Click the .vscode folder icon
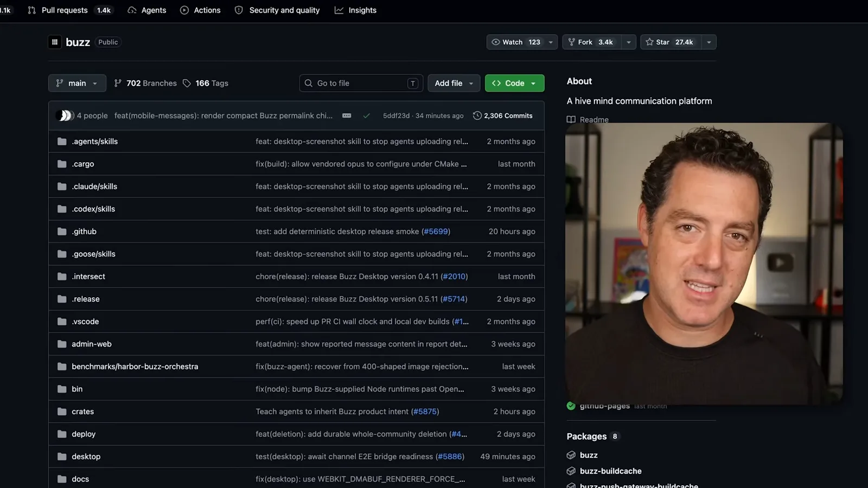 pyautogui.click(x=62, y=322)
